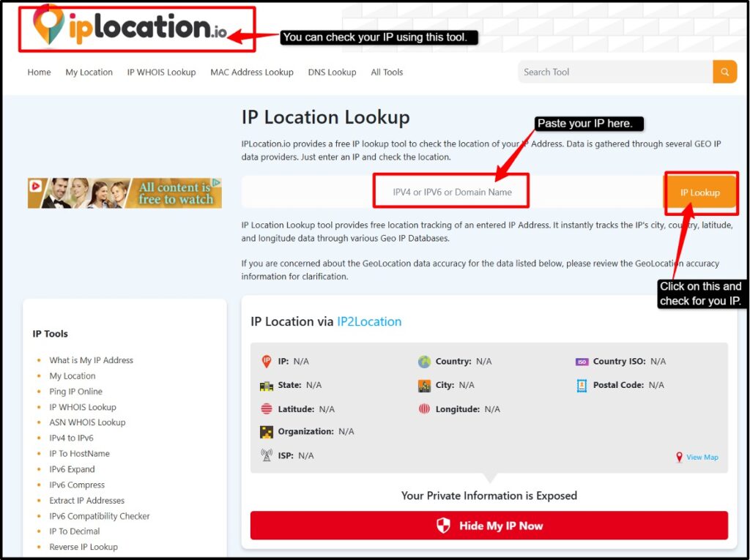Go to IP WHOIS Lookup in top navigation
This screenshot has width=750, height=560.
pyautogui.click(x=161, y=72)
